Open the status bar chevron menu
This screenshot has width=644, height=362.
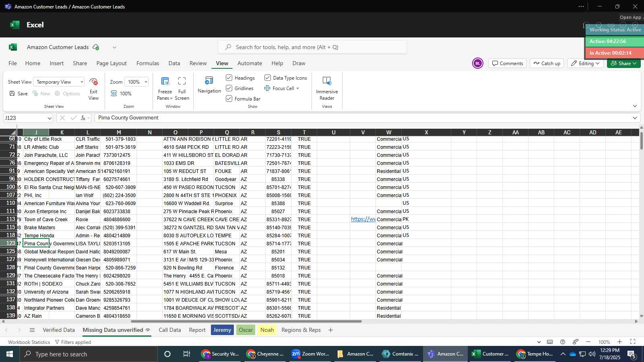(x=539, y=342)
